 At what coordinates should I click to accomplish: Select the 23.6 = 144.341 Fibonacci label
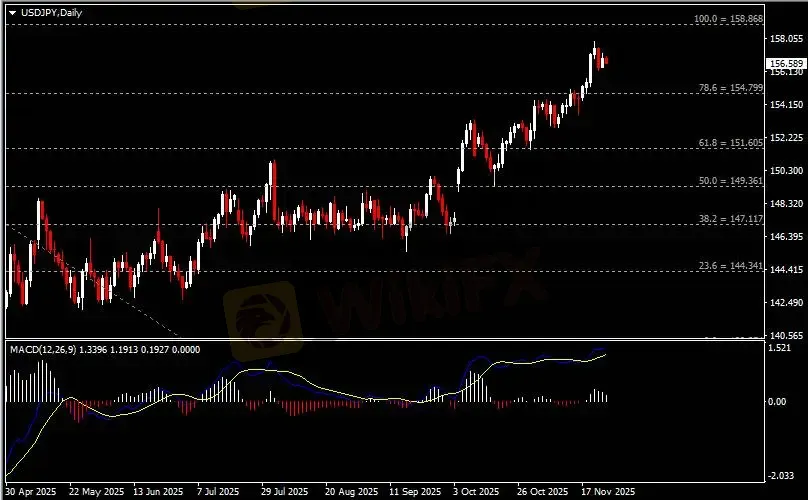pyautogui.click(x=731, y=266)
